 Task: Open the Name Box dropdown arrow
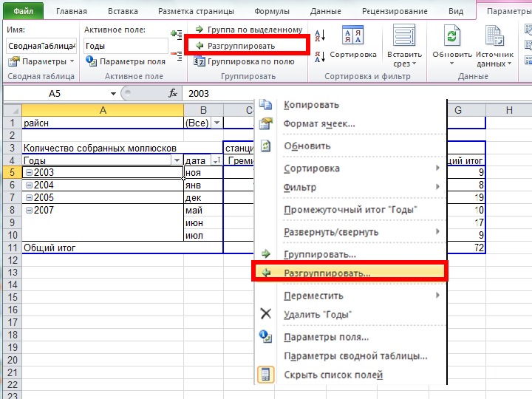(x=113, y=94)
